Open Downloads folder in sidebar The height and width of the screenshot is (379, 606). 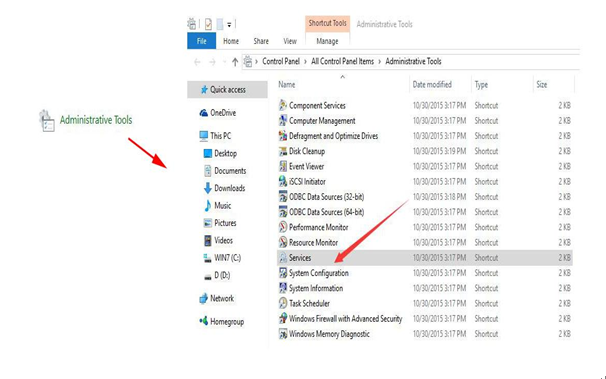[230, 188]
